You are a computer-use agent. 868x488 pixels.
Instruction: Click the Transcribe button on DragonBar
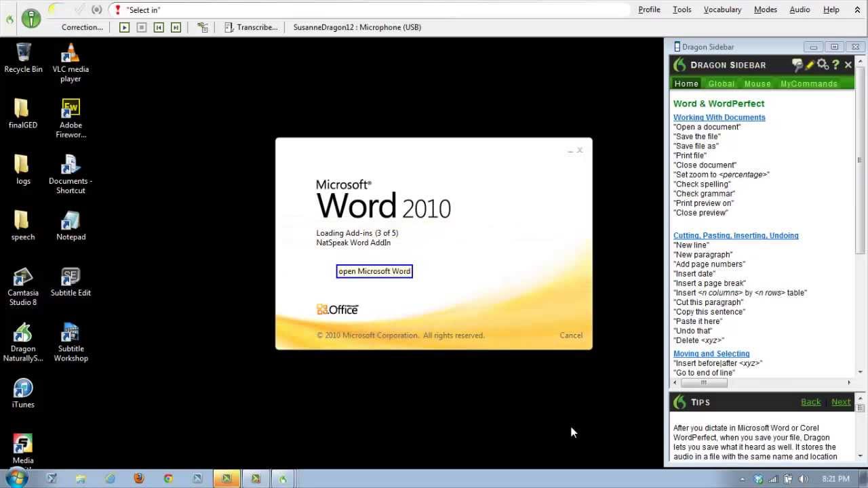(251, 27)
